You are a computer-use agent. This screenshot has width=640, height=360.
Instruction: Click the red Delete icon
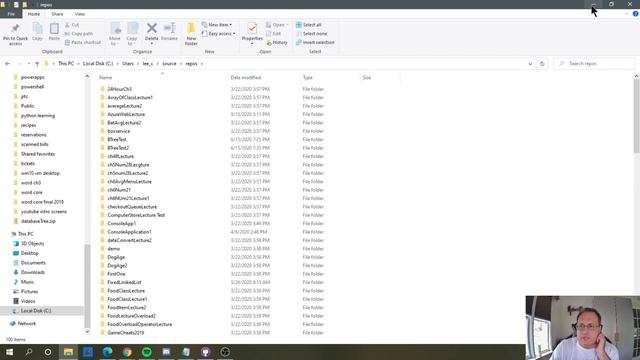pyautogui.click(x=151, y=28)
